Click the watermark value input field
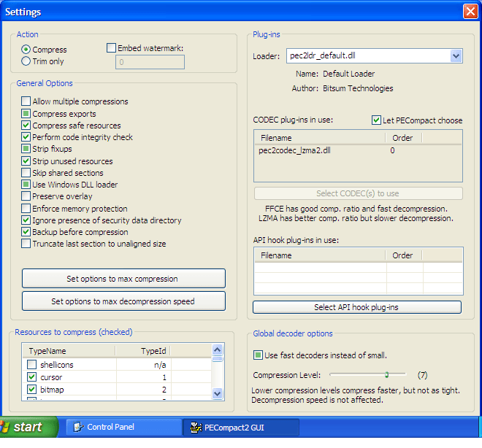Image resolution: width=482 pixels, height=448 pixels. coord(150,63)
